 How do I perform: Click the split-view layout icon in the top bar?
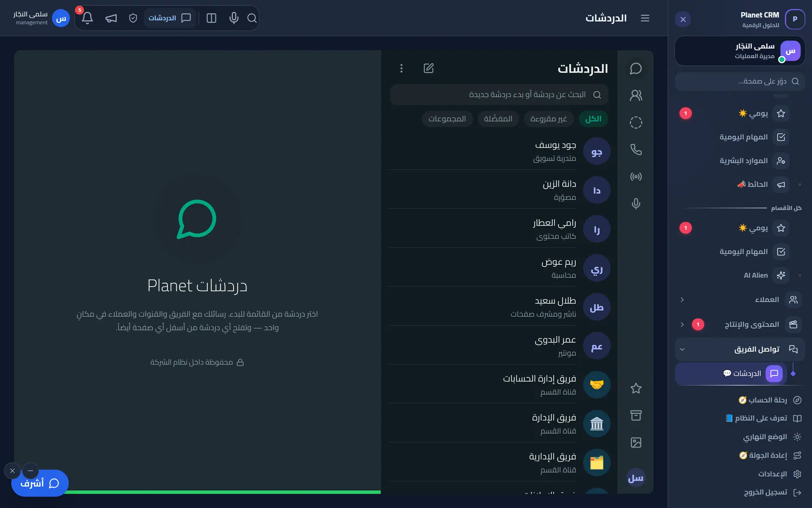click(x=211, y=18)
